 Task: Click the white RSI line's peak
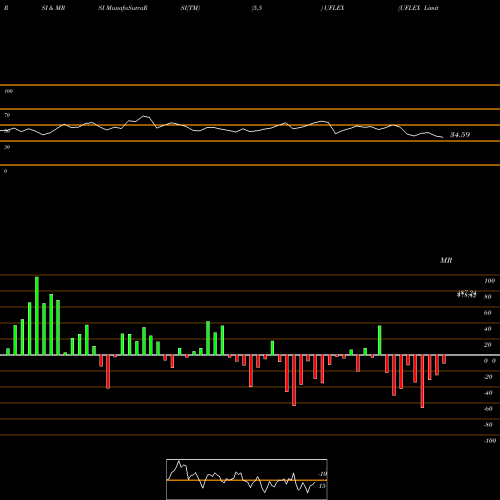pyautogui.click(x=144, y=116)
